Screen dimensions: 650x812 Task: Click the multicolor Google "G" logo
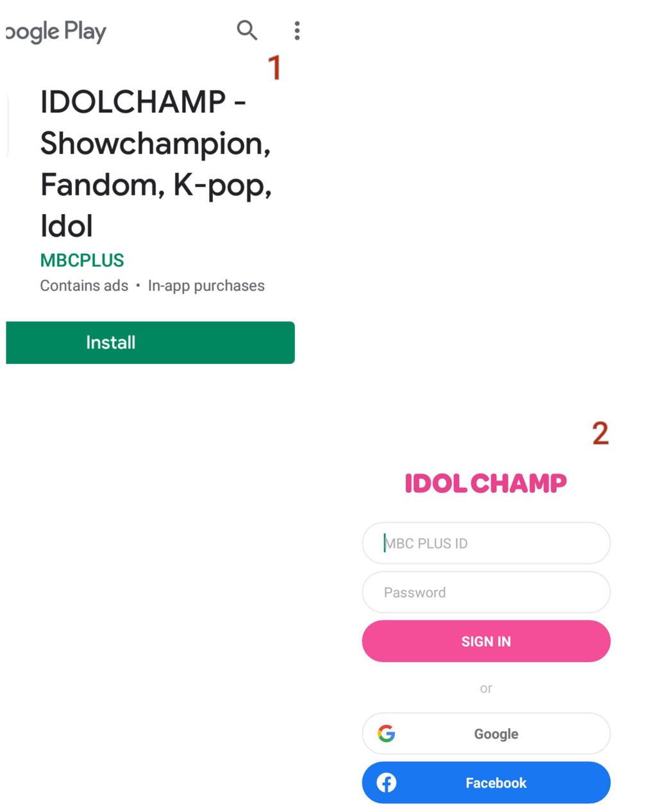point(386,733)
